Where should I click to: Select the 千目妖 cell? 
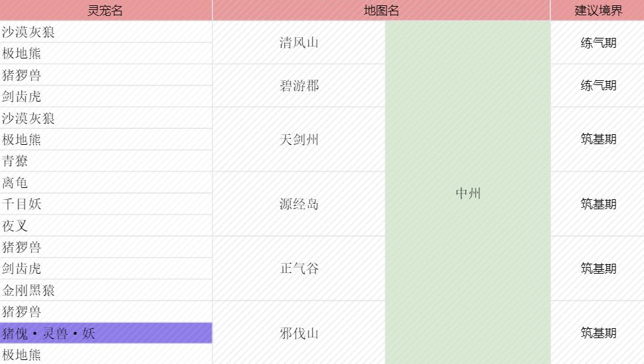pos(106,204)
